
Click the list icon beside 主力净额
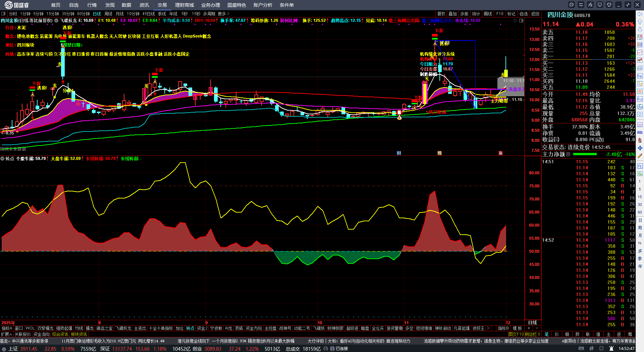[x=568, y=154]
